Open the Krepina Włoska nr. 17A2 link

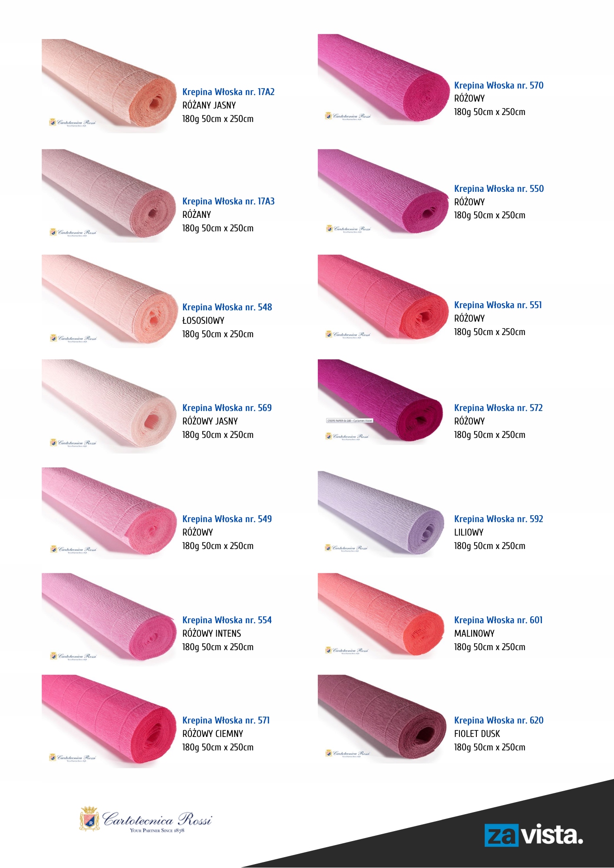point(228,92)
